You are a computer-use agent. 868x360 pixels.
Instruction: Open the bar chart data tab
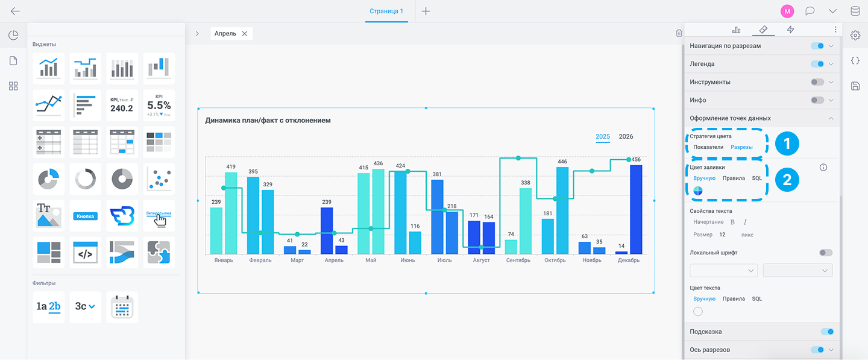click(x=736, y=30)
